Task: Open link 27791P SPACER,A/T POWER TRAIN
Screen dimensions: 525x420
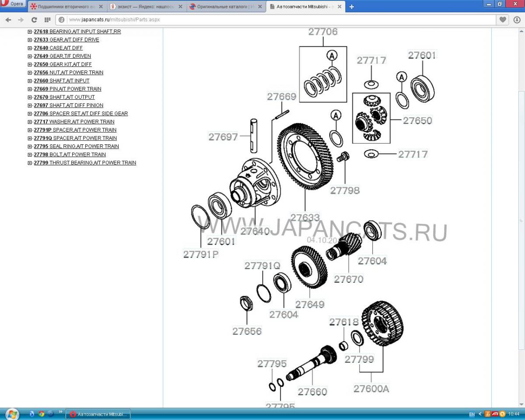Action: [75, 130]
